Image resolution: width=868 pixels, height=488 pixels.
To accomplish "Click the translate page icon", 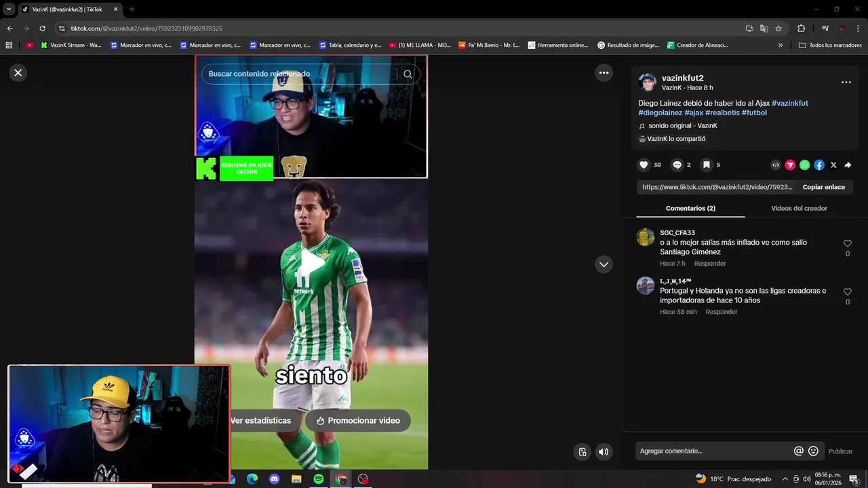I will click(764, 28).
